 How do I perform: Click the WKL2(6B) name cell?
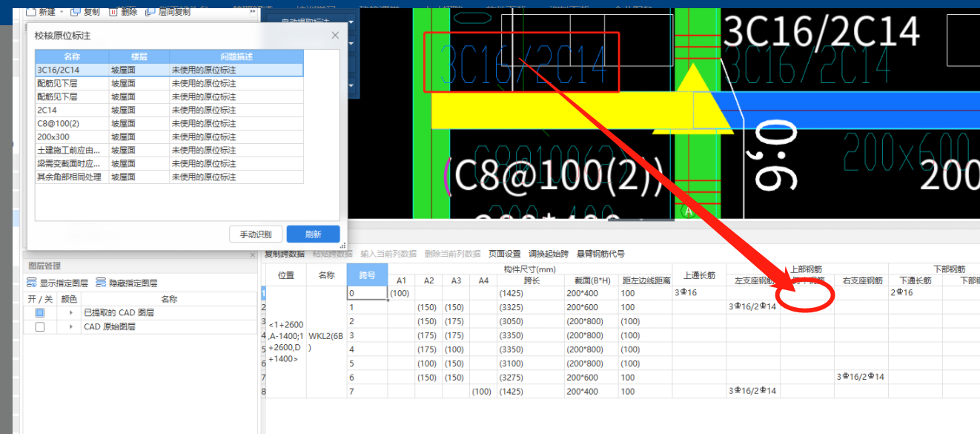[x=326, y=342]
